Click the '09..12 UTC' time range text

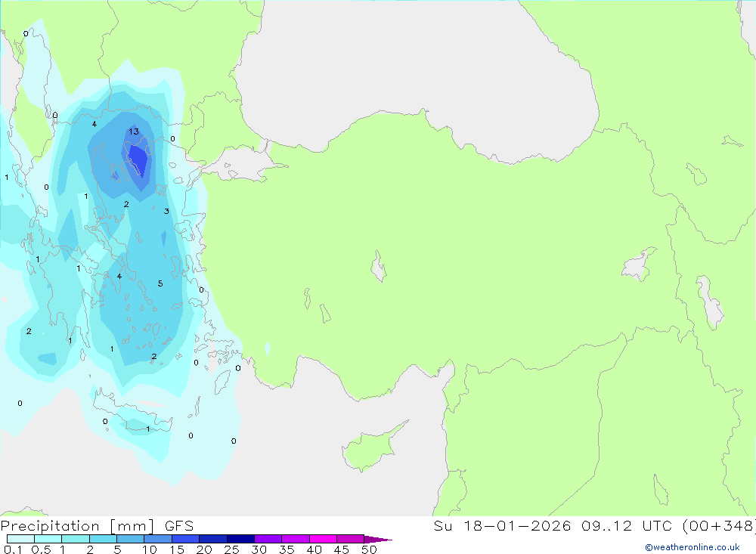pyautogui.click(x=627, y=525)
